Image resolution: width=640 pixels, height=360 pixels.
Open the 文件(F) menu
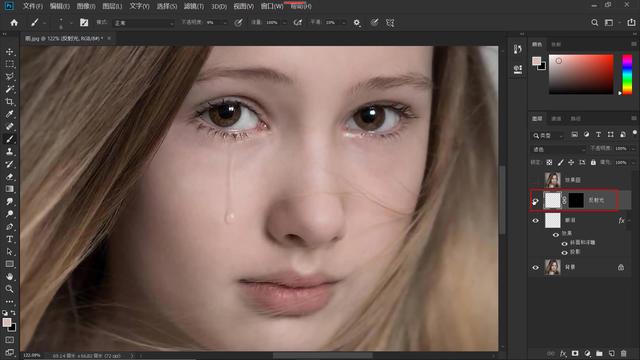tap(33, 6)
